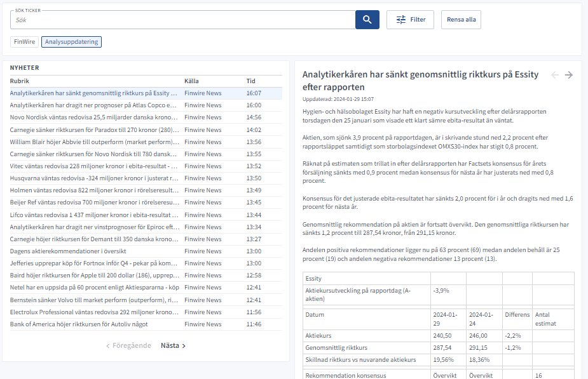
Task: Open Dagens aktierekommendationer i översikt row
Action: (146, 251)
